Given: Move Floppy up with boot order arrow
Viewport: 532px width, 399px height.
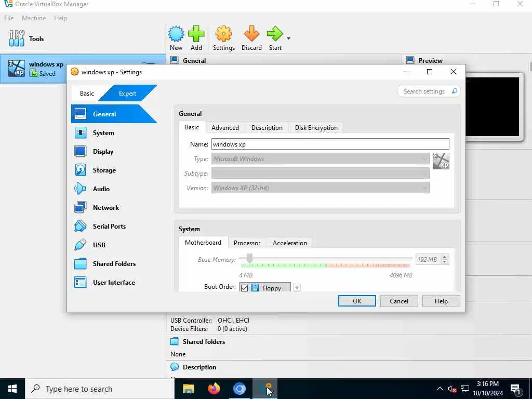Looking at the screenshot, I should [x=297, y=288].
